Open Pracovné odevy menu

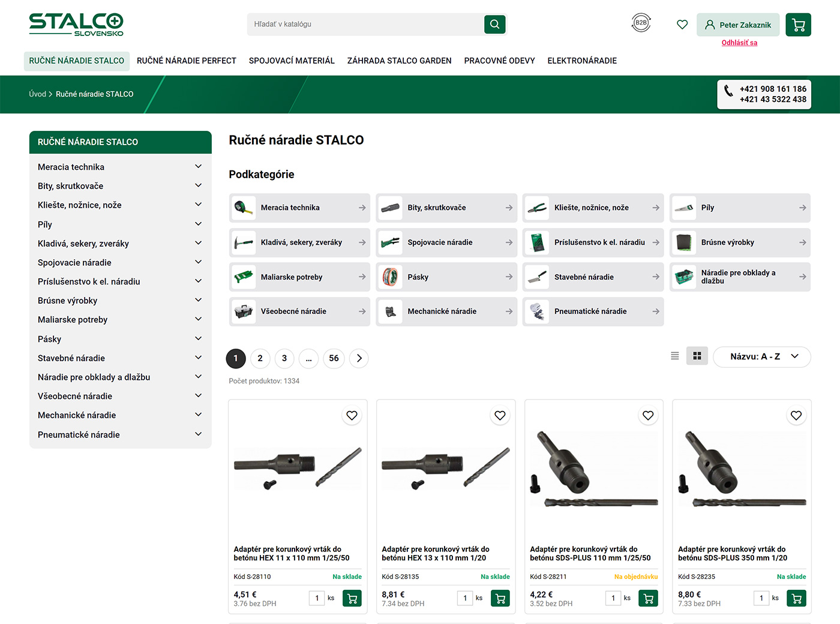(499, 61)
